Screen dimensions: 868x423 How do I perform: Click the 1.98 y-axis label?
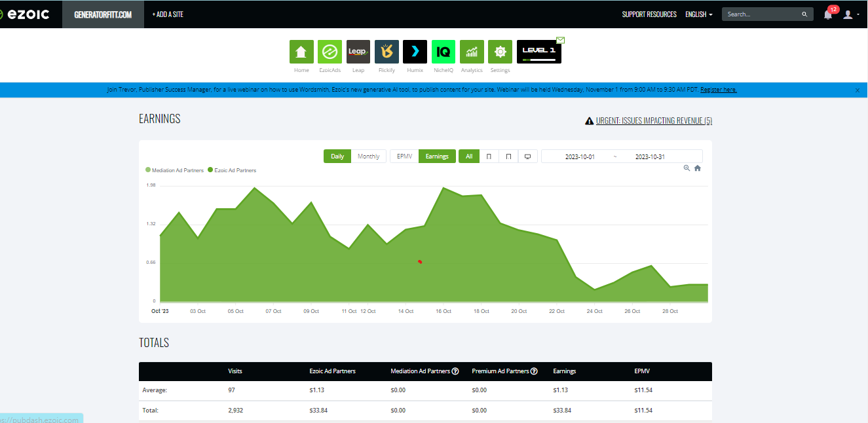tap(151, 185)
